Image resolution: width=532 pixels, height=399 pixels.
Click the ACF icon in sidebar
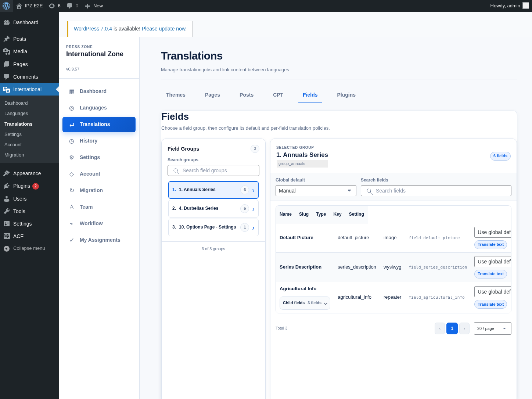pos(7,236)
